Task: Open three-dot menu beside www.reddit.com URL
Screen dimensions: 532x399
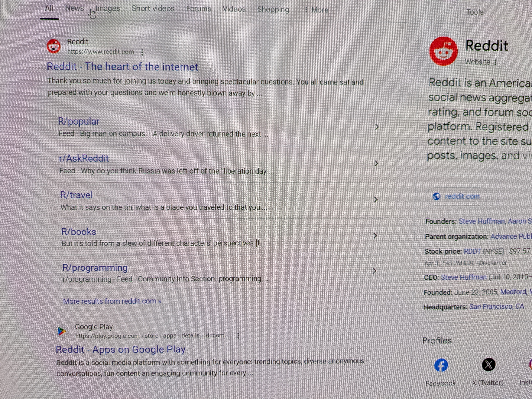Action: (142, 52)
